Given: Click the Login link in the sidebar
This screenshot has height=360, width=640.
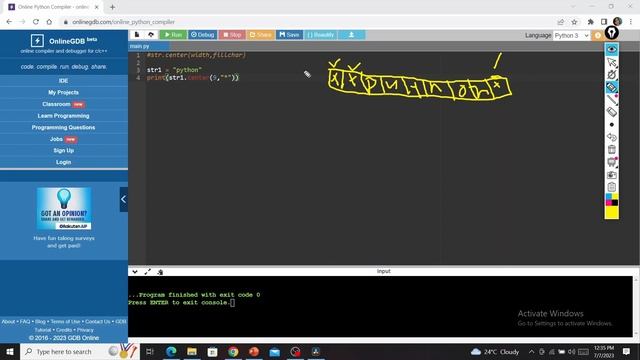Looking at the screenshot, I should pos(63,162).
